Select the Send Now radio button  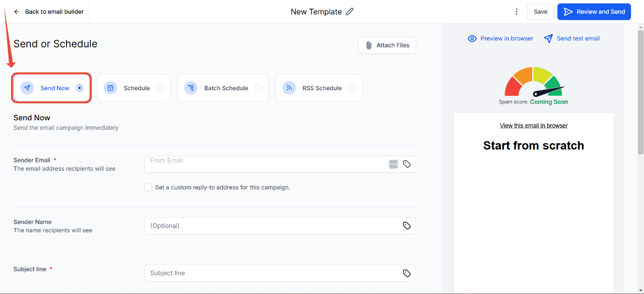pos(79,88)
